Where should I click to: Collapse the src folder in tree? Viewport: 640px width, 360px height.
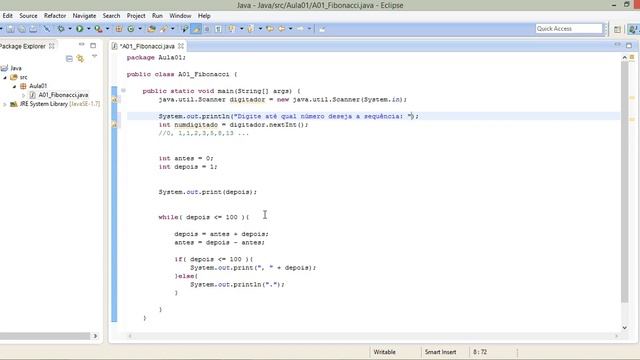pyautogui.click(x=5, y=77)
